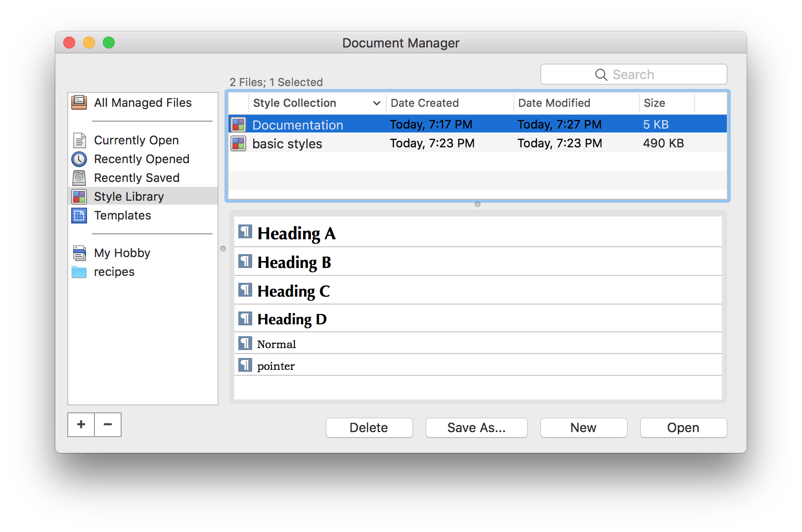Click the paragraph icon beside Heading B
Viewport: 802px width, 532px height.
pyautogui.click(x=245, y=261)
